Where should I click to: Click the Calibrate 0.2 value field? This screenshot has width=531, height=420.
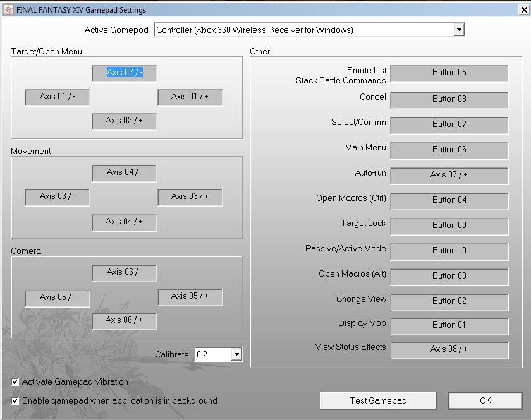point(214,355)
